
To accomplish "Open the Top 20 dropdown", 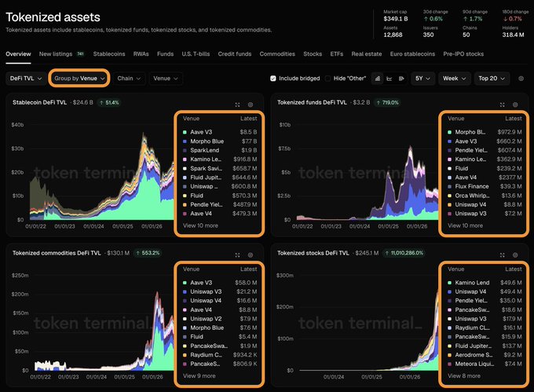I will 492,79.
